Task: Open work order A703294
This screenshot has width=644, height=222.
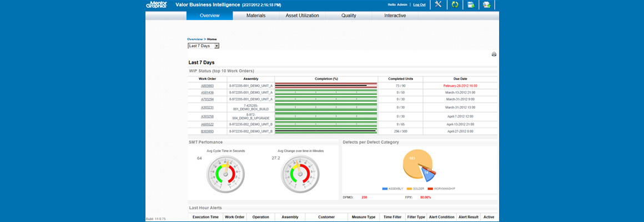Action: (x=207, y=99)
